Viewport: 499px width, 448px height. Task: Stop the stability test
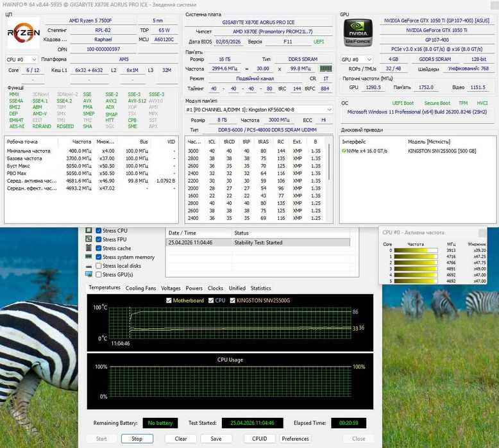tap(137, 438)
